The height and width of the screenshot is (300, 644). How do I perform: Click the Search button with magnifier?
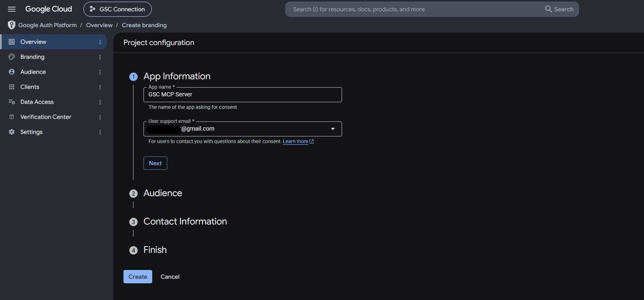click(559, 9)
